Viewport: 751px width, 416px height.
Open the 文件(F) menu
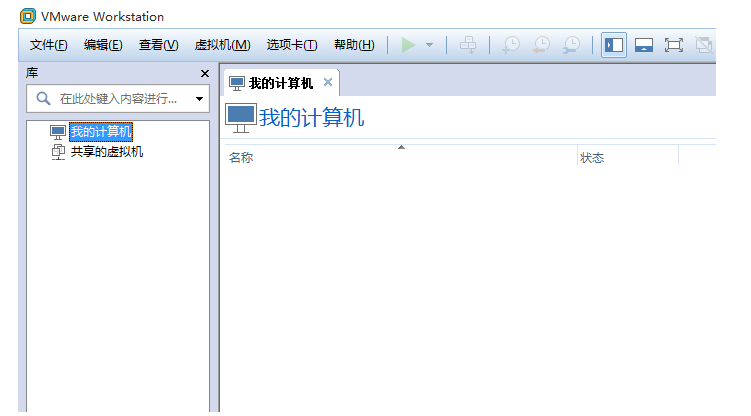coord(48,45)
